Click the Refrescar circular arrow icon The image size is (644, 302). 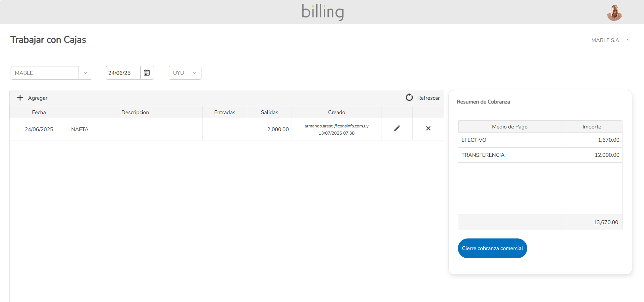point(409,97)
